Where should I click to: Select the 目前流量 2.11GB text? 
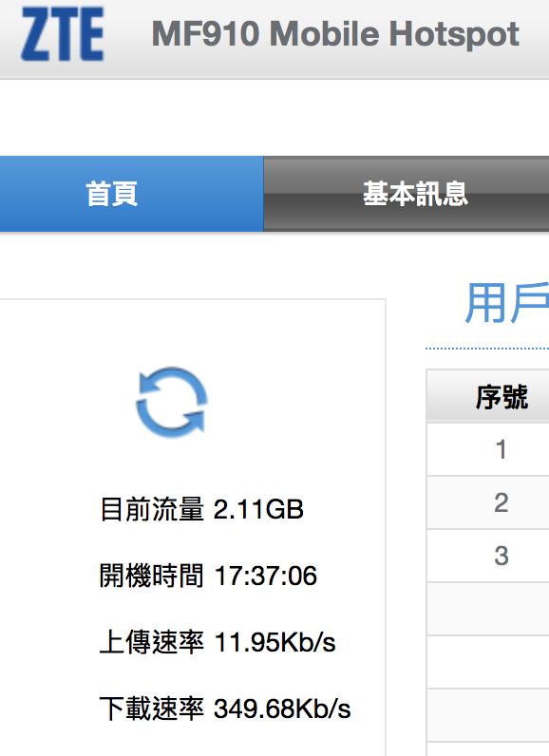[x=201, y=509]
